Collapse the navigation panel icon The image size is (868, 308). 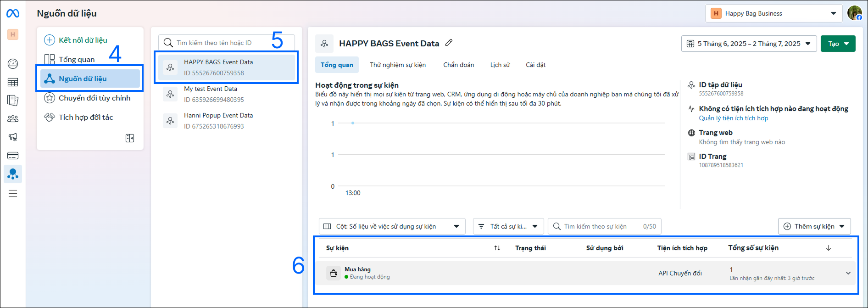point(130,138)
